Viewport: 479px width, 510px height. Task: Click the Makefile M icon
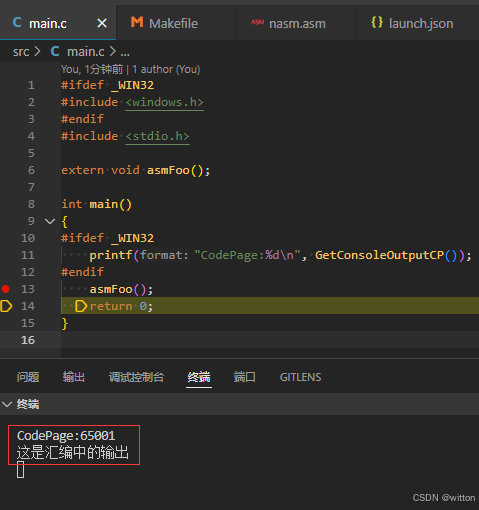tap(137, 22)
